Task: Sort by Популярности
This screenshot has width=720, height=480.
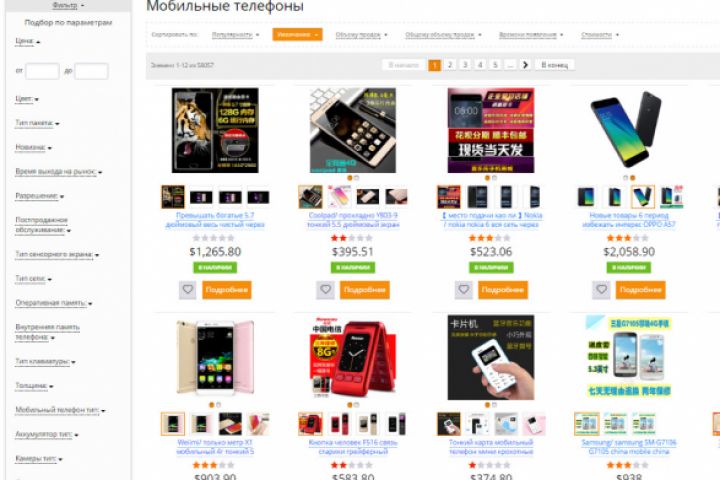Action: pos(235,34)
